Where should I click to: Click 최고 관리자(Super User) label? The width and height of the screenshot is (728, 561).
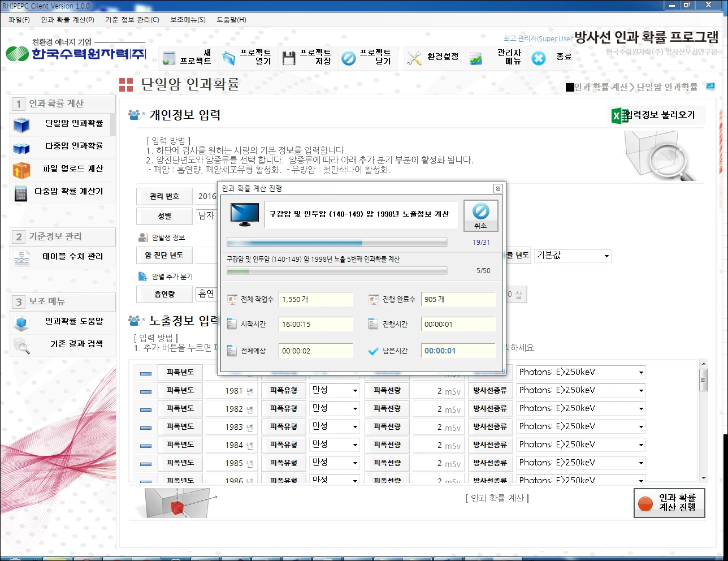coord(538,38)
